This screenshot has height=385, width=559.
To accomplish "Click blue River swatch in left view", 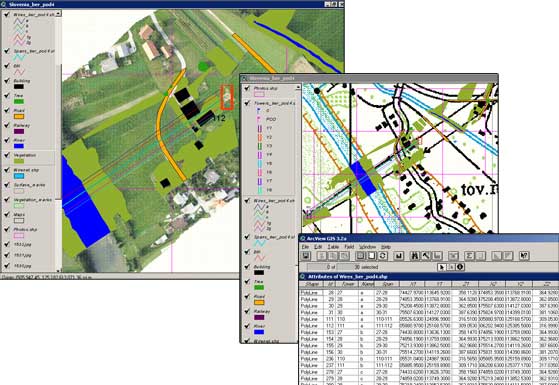I will pyautogui.click(x=19, y=146).
